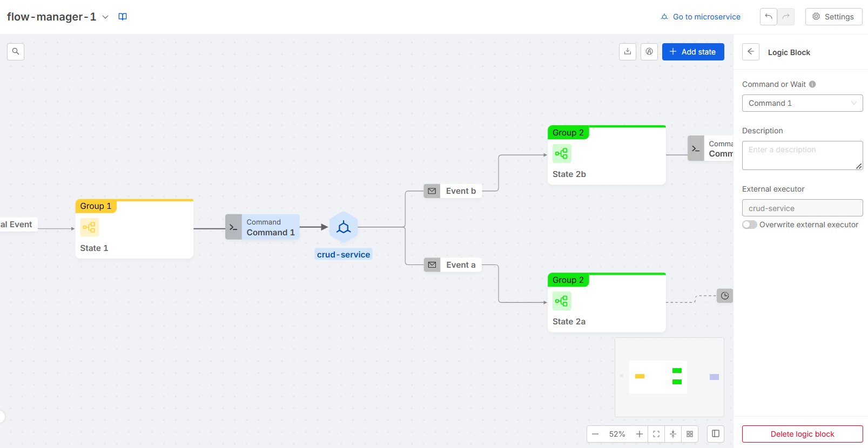Open the documentation book icon
The height and width of the screenshot is (448, 868).
coord(123,17)
